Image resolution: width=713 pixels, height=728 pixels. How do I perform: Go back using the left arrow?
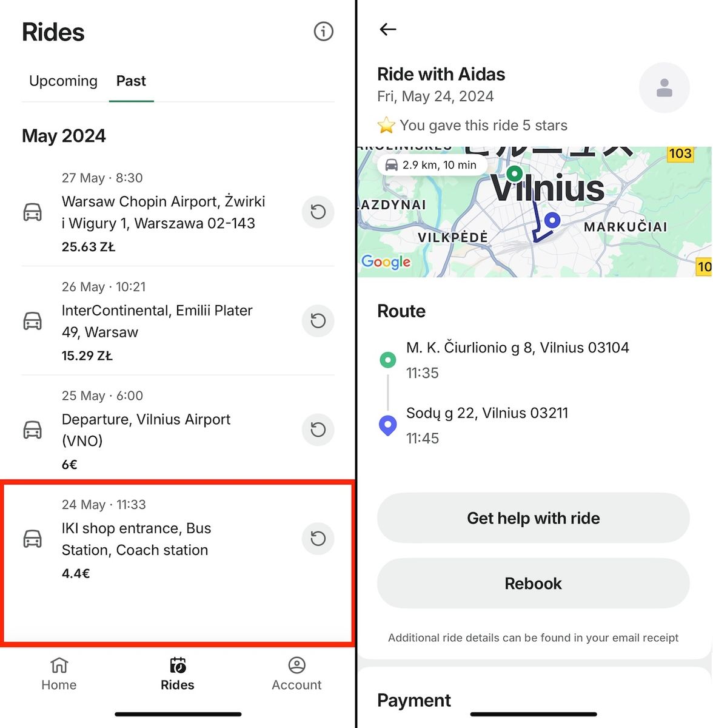[x=387, y=29]
